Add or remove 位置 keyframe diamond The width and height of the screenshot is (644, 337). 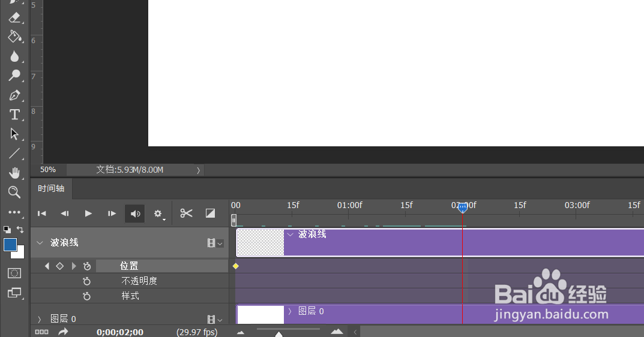[x=60, y=266]
